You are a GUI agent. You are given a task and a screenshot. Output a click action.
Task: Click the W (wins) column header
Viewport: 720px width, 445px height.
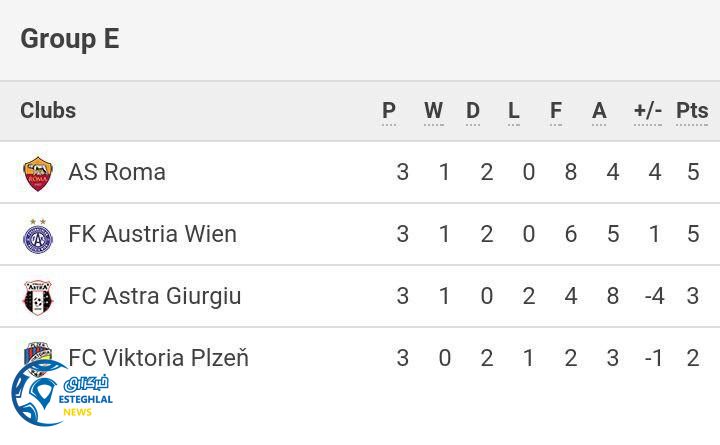tap(433, 111)
